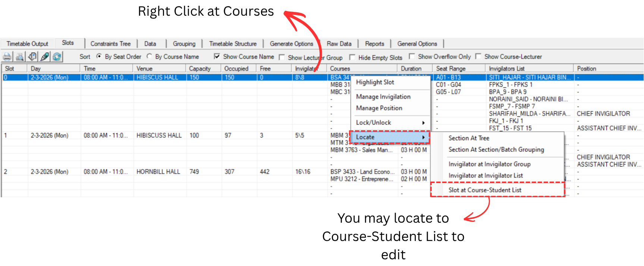Viewport: 644px width, 266px height.
Task: Open Print Preview using the magnifier icon
Action: pyautogui.click(x=20, y=57)
